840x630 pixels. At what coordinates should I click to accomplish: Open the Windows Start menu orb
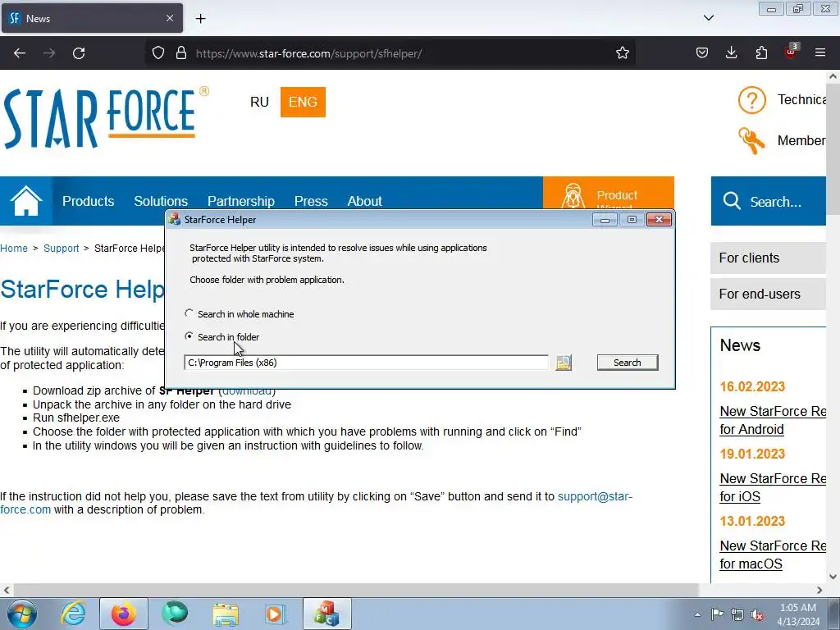(x=21, y=614)
